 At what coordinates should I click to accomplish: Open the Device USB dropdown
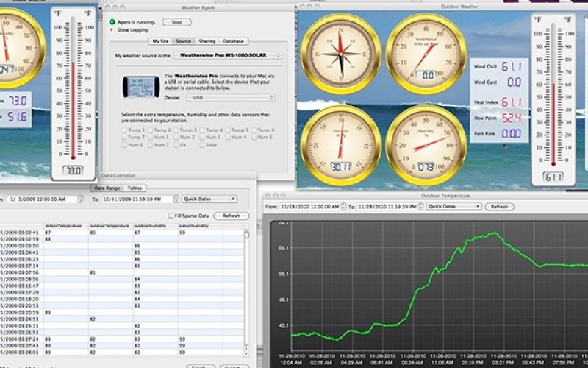pos(229,97)
